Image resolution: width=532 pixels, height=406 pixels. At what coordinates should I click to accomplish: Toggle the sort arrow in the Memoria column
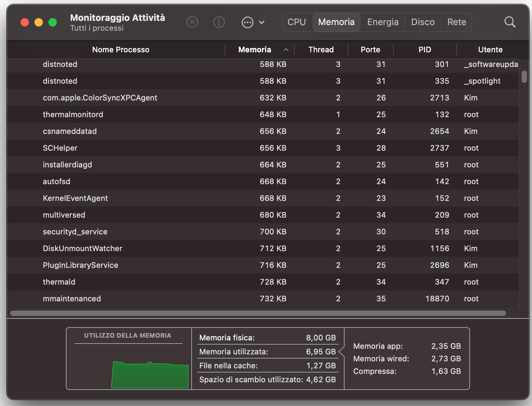point(286,50)
